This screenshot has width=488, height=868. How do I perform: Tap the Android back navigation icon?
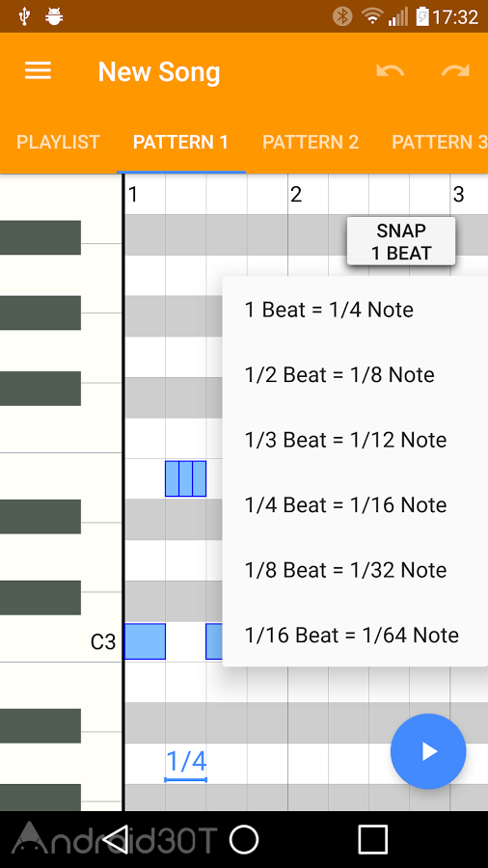(116, 839)
